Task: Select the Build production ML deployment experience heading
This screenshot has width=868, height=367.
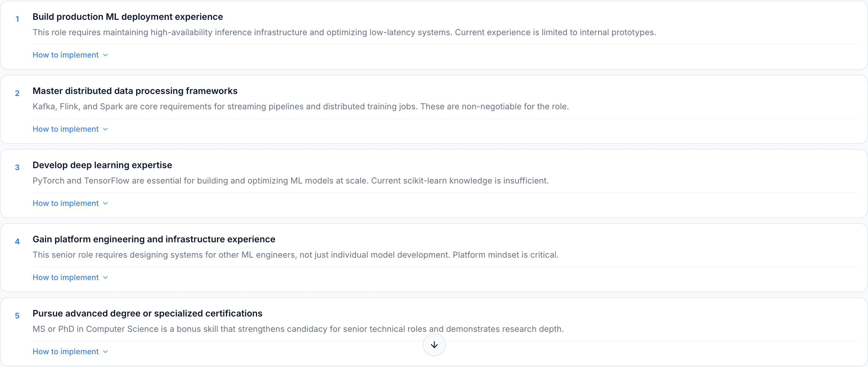Action: pyautogui.click(x=128, y=17)
